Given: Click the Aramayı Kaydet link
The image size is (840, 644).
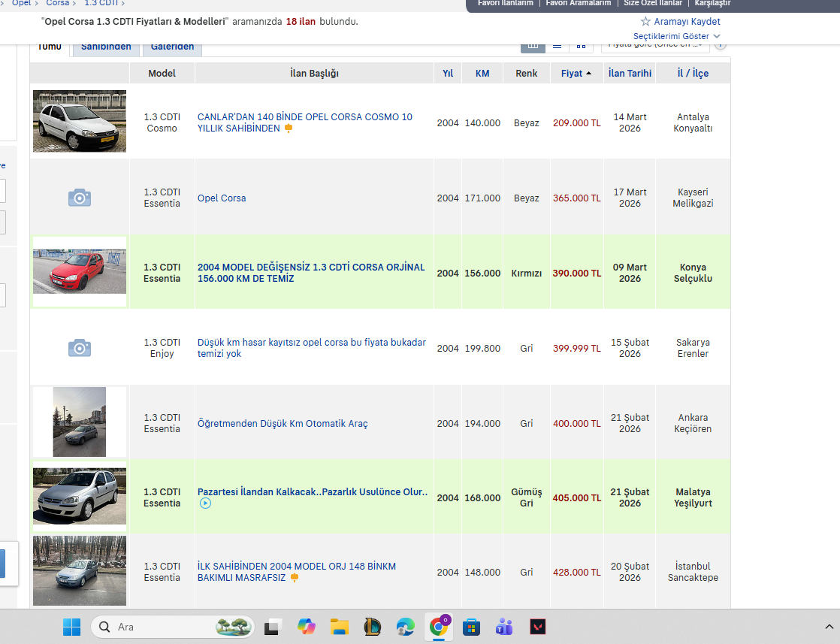Looking at the screenshot, I should click(687, 22).
